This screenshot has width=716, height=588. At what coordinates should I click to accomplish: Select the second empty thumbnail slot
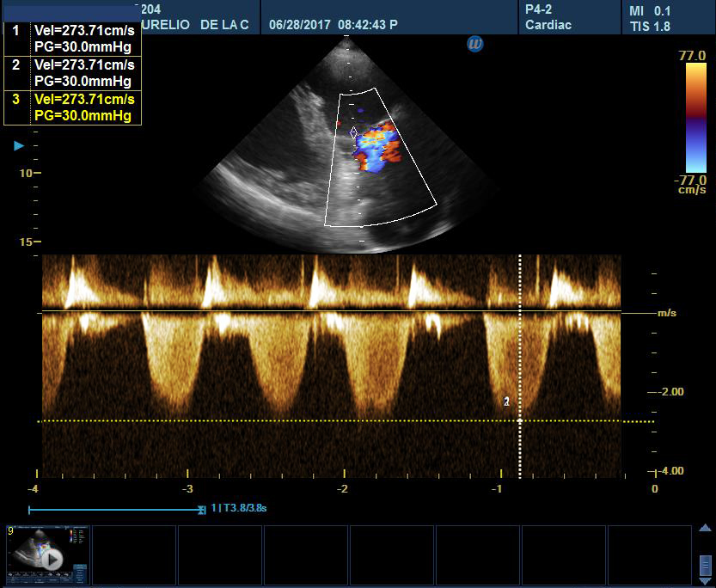tap(220, 555)
